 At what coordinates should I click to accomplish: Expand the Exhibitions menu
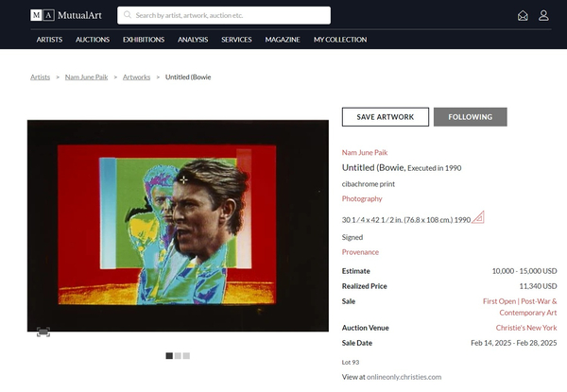coord(144,40)
